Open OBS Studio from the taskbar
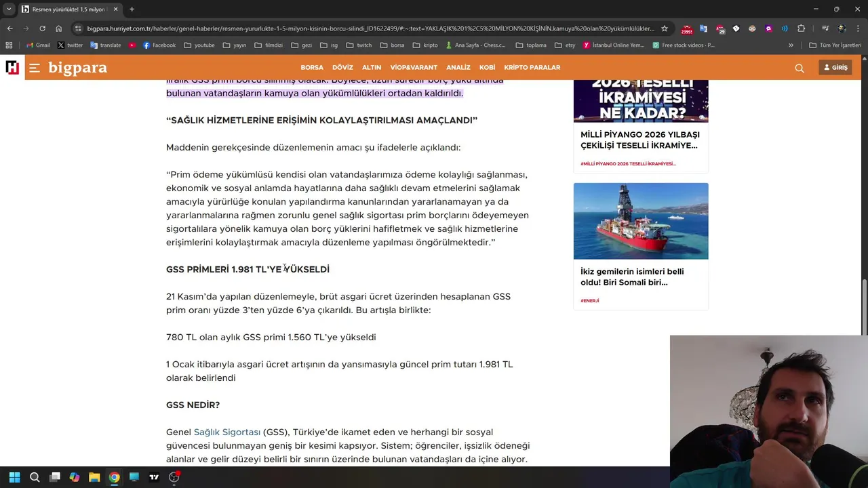 174,477
